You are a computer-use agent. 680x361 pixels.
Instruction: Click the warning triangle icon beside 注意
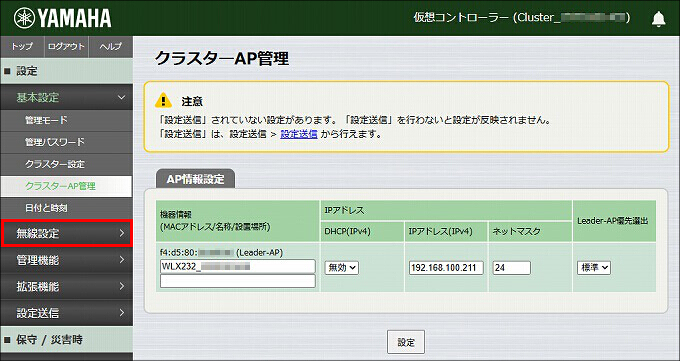click(163, 101)
